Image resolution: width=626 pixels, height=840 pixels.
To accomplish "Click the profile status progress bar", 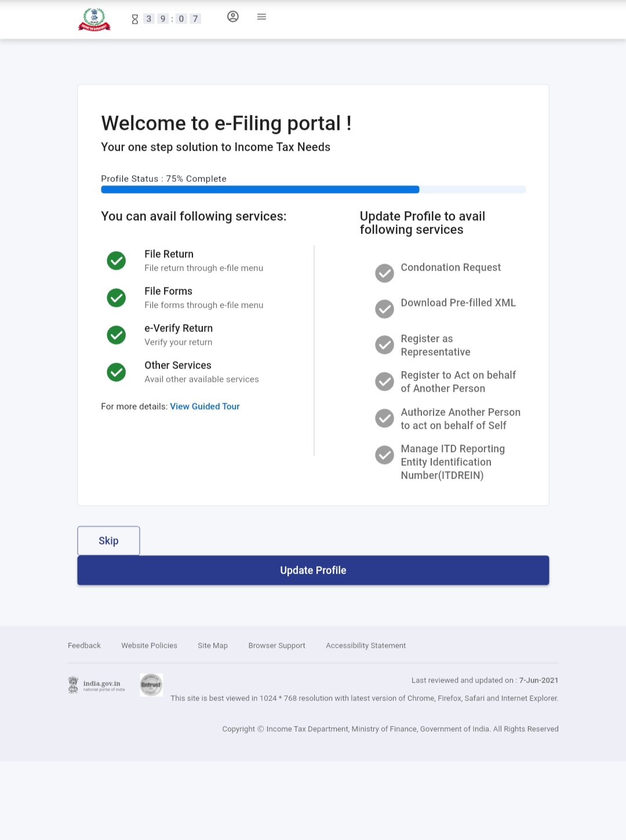I will (313, 189).
